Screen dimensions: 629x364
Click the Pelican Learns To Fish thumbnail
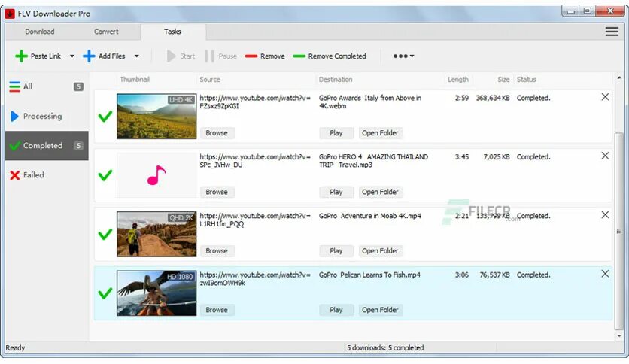156,293
